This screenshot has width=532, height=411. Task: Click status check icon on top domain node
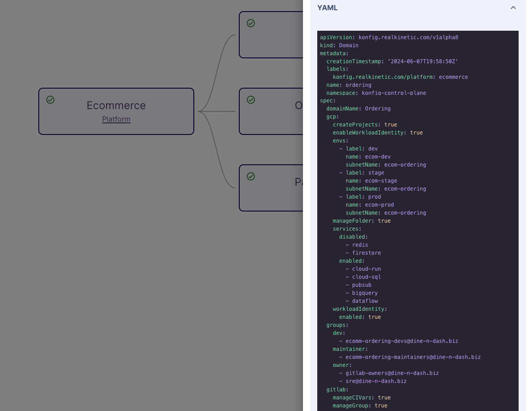(251, 23)
